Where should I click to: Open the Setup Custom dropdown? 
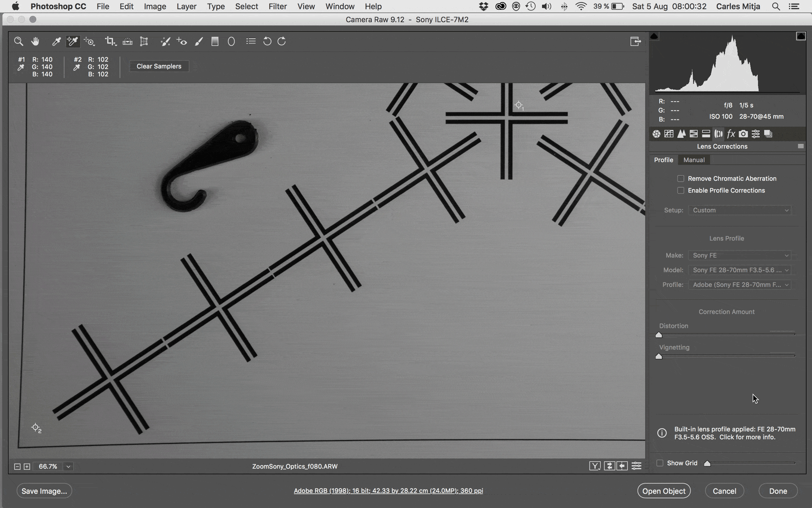pyautogui.click(x=740, y=210)
